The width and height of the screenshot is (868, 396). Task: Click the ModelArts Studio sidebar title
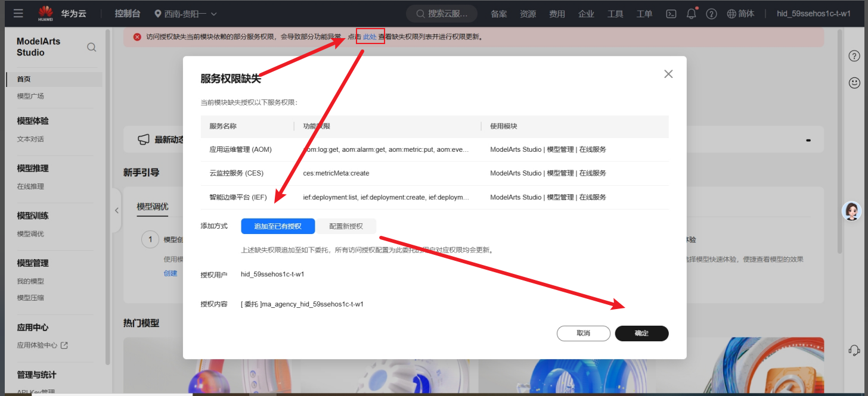[38, 47]
